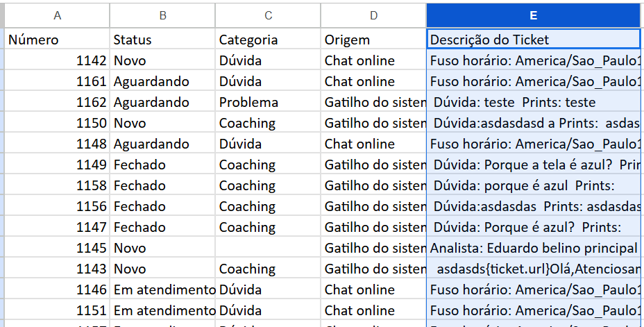Select column C header
This screenshot has width=644, height=327.
268,15
